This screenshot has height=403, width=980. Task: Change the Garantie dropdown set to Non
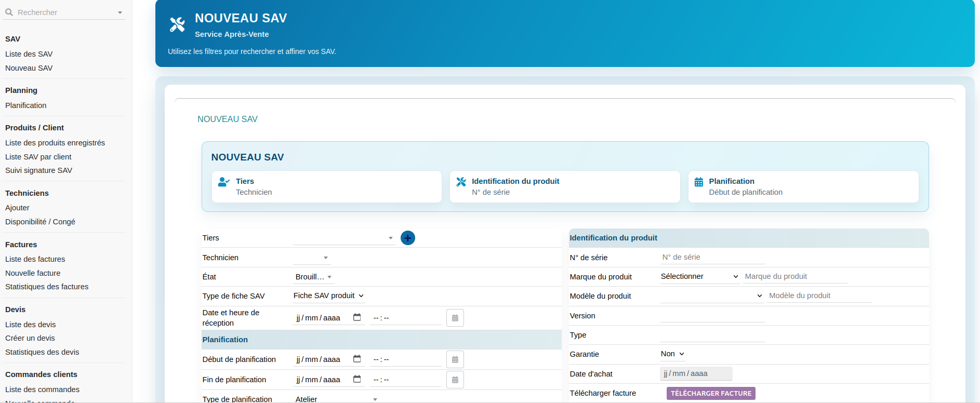[672, 354]
